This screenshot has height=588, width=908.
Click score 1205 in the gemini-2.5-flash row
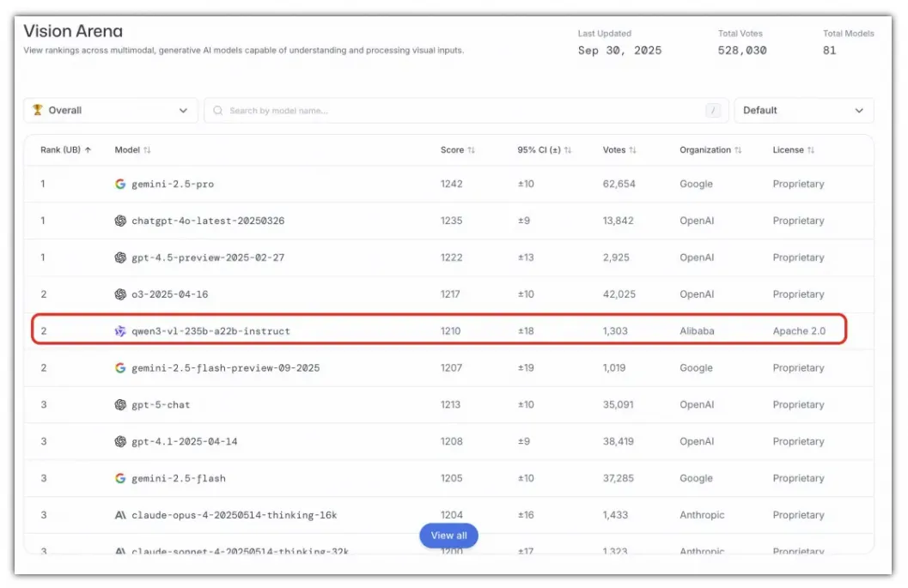coord(452,478)
